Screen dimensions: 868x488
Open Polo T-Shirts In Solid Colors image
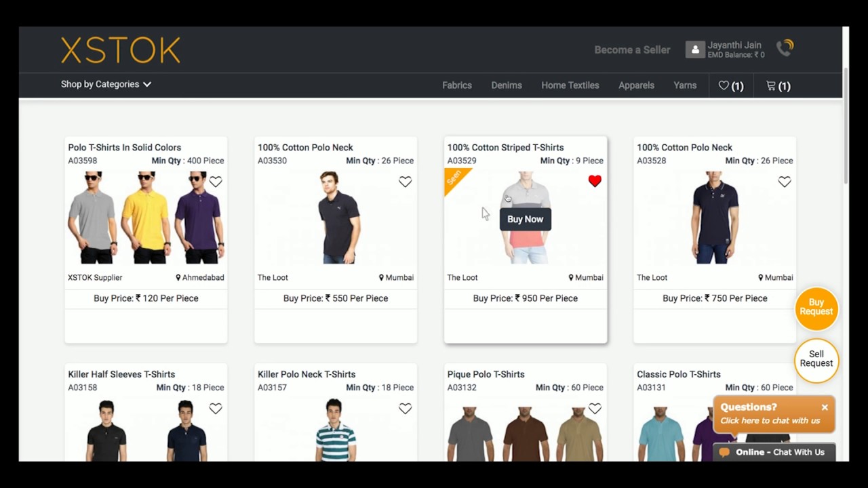[146, 218]
